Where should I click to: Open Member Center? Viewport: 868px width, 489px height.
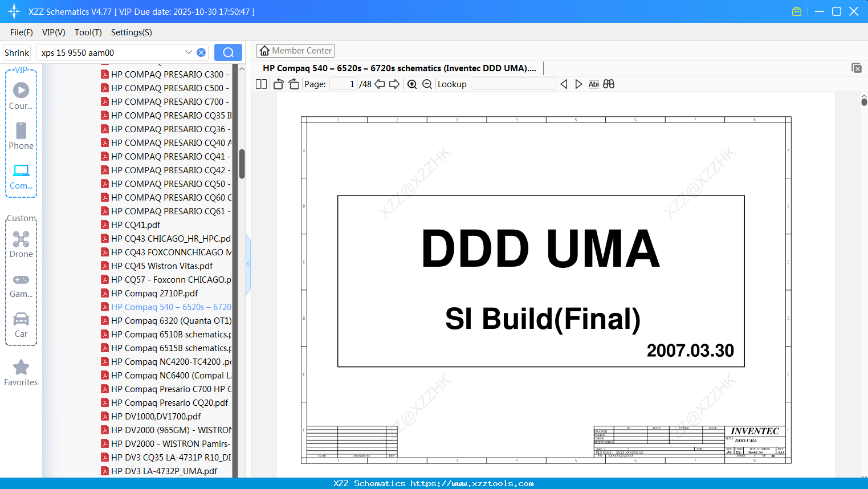pyautogui.click(x=295, y=51)
